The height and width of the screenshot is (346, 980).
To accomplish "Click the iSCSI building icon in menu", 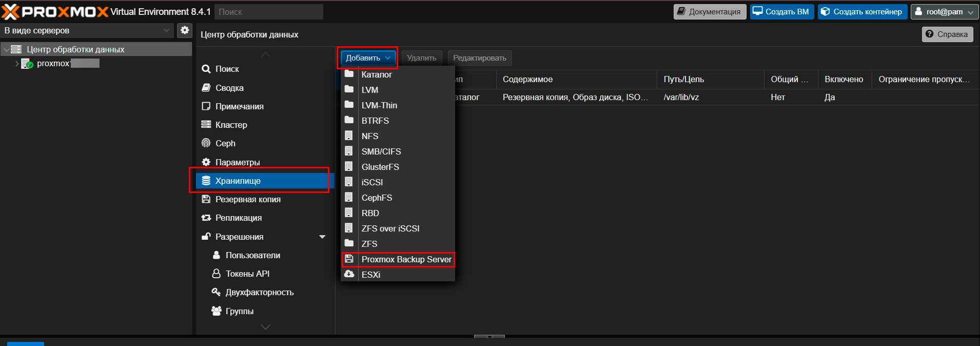I will [x=349, y=182].
